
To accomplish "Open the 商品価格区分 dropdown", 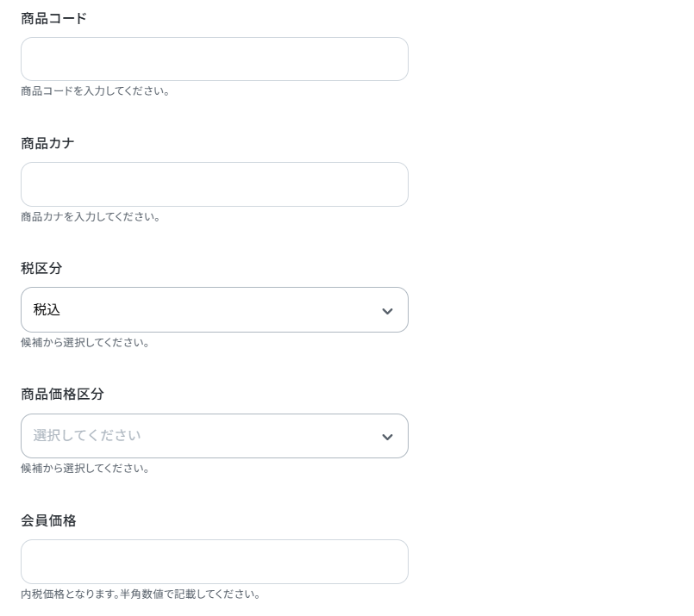I will click(215, 436).
